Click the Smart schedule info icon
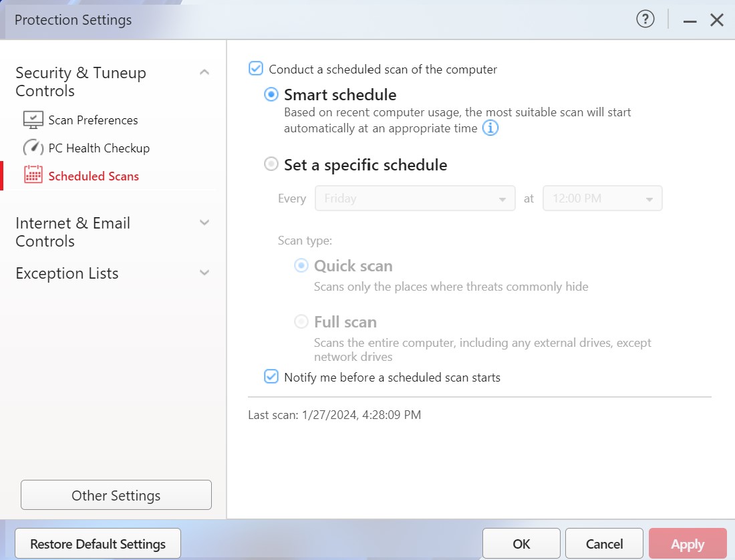Image resolution: width=735 pixels, height=560 pixels. pos(490,128)
